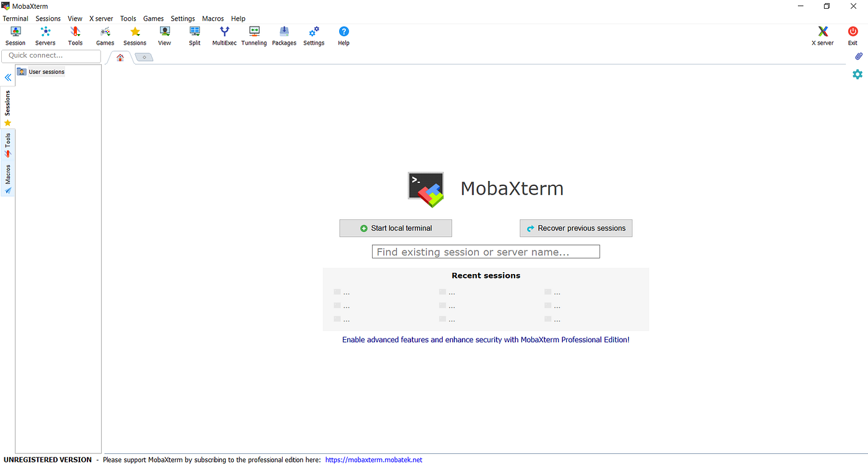Switch to the Macros sidebar tab

(8, 174)
